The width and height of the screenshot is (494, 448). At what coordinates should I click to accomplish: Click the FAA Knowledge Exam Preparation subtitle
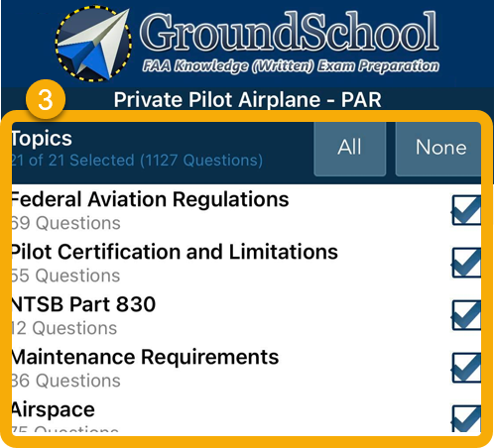click(291, 66)
